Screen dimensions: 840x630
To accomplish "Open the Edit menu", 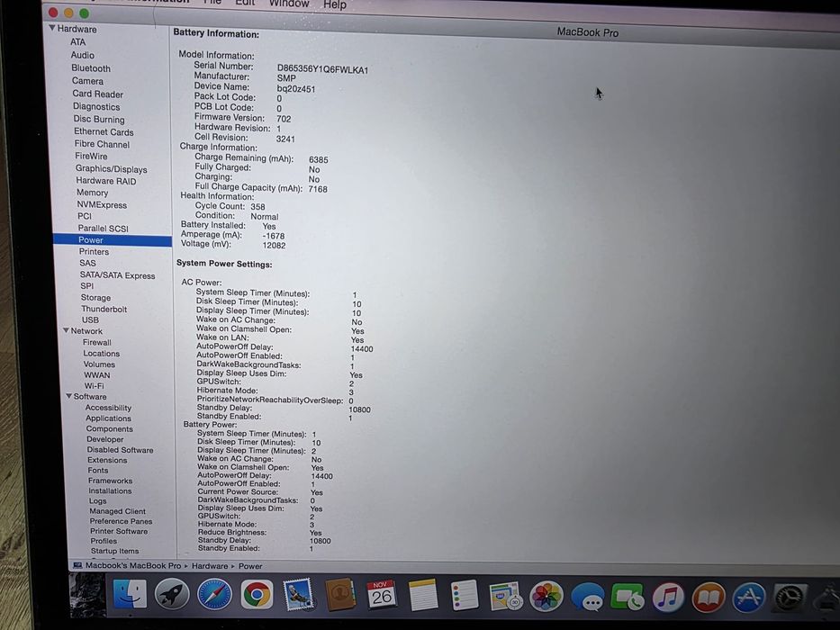I will (245, 4).
